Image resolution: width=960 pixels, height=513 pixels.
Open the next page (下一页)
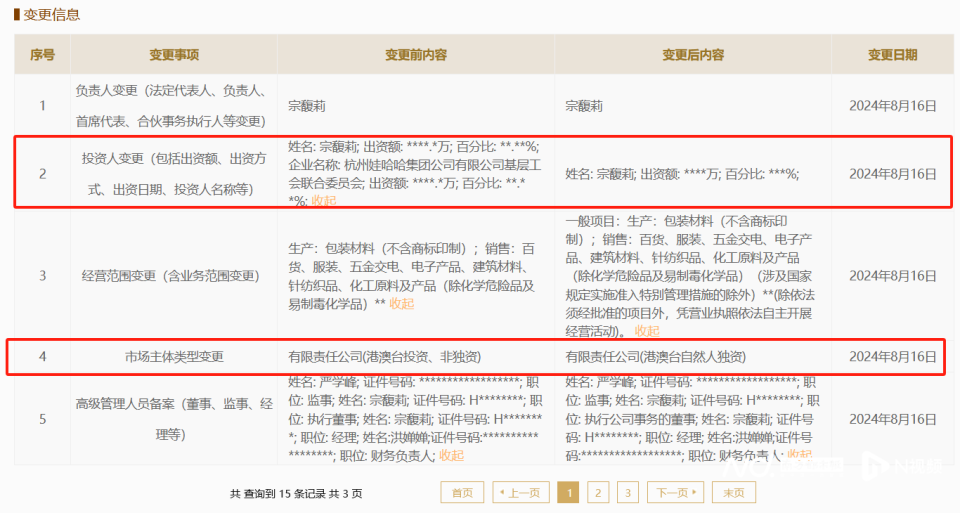click(675, 493)
